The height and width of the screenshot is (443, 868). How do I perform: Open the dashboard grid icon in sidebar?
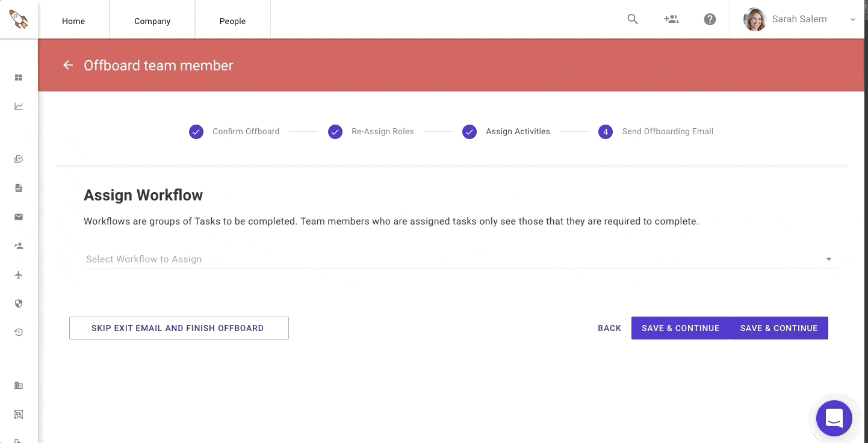click(x=19, y=78)
